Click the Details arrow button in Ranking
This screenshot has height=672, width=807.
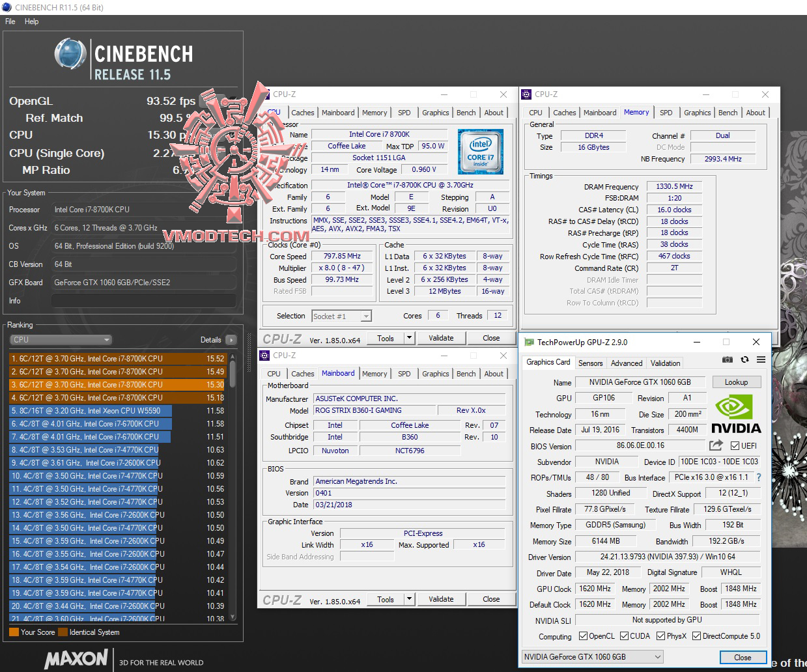231,340
